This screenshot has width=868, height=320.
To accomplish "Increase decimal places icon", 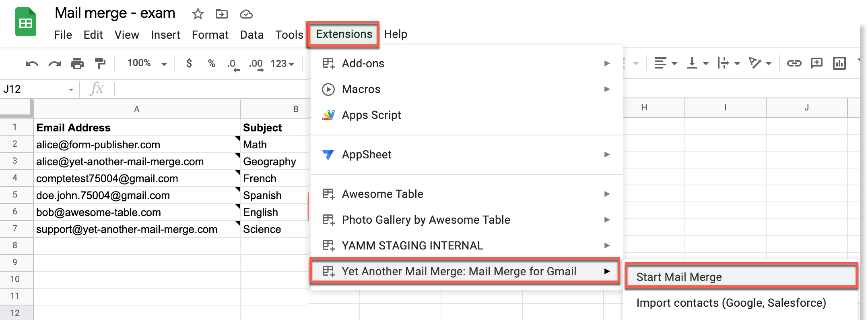I will point(256,64).
